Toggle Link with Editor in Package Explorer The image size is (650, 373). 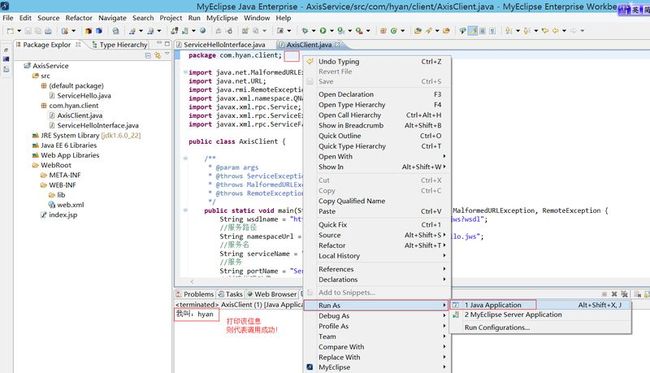coord(158,56)
